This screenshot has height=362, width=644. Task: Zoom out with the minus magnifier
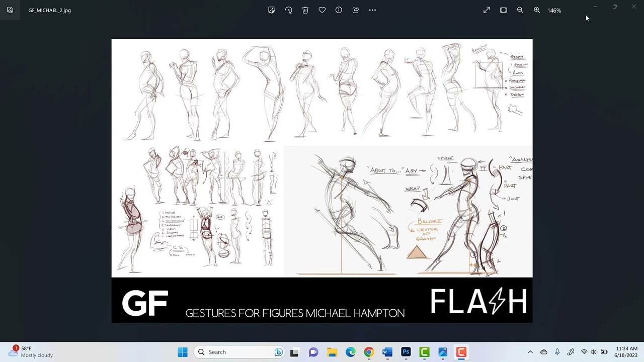coord(520,10)
